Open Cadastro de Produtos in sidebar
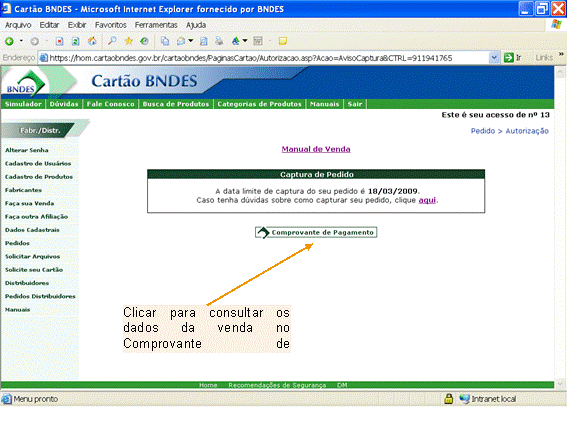Image resolution: width=567 pixels, height=425 pixels. (39, 177)
